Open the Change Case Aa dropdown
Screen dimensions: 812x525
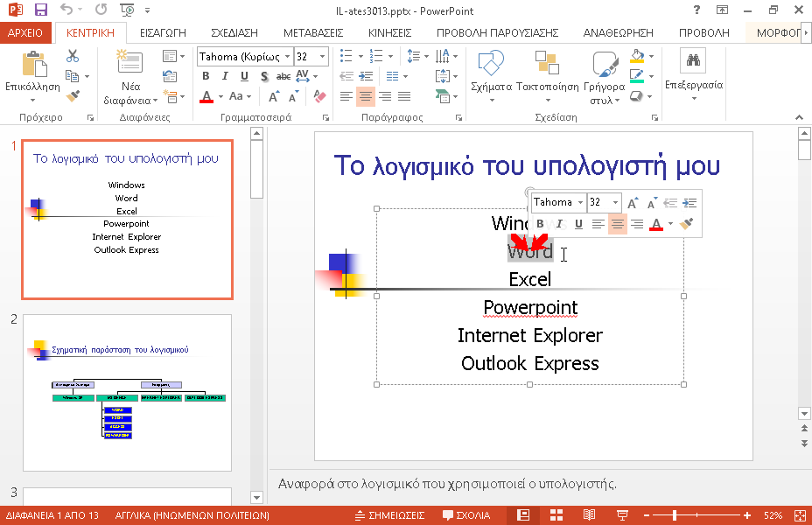coord(240,96)
